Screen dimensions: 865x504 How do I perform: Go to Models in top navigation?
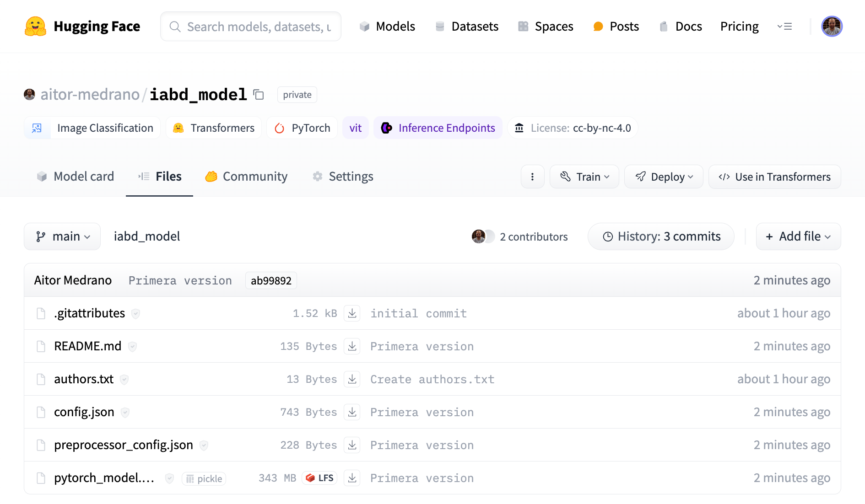point(387,27)
